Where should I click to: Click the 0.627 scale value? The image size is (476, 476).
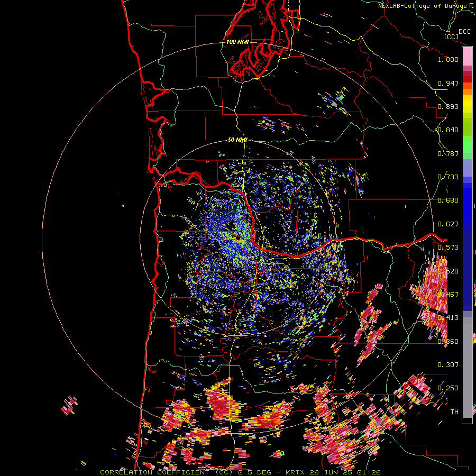[x=448, y=224]
